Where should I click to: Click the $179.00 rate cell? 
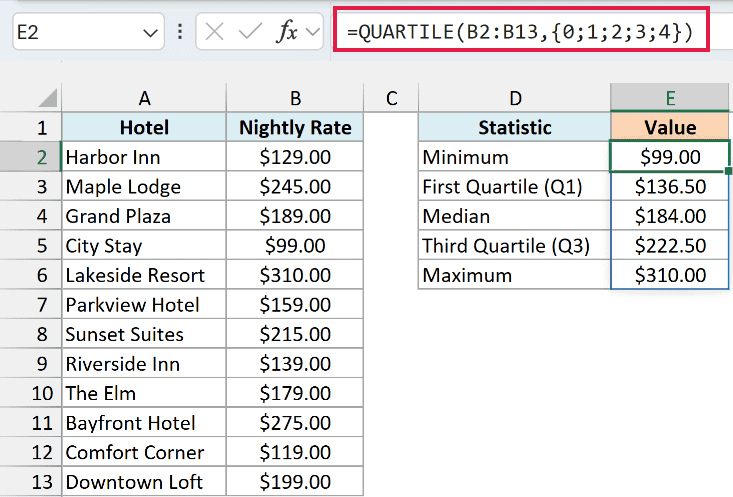pos(295,393)
